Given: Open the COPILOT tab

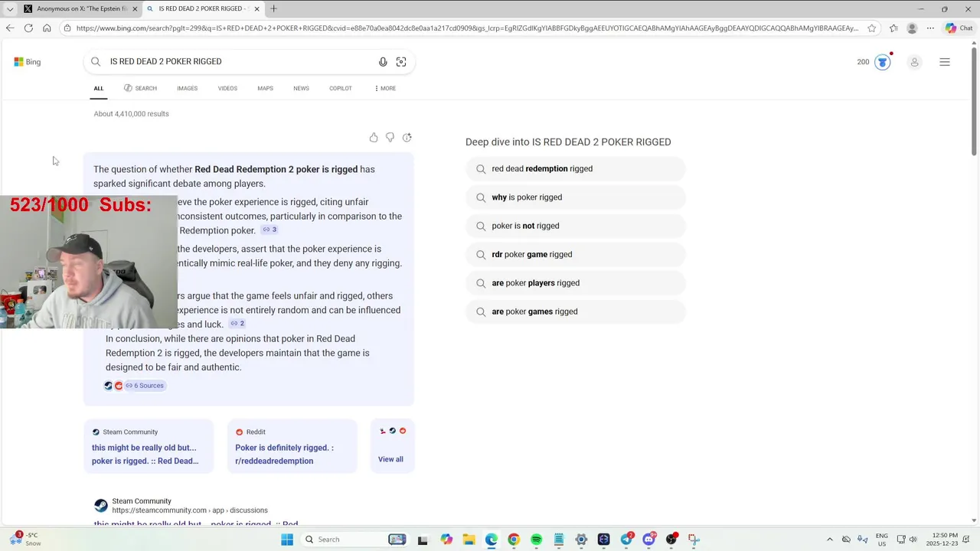Looking at the screenshot, I should click(341, 89).
